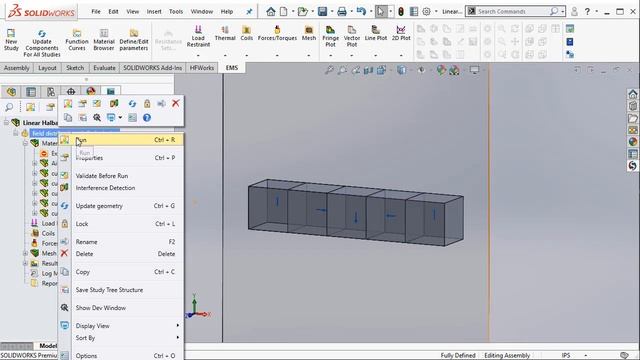Open the Save dropdown arrow in title toolbar
Screen dimensions: 640x360
pyautogui.click(x=331, y=11)
